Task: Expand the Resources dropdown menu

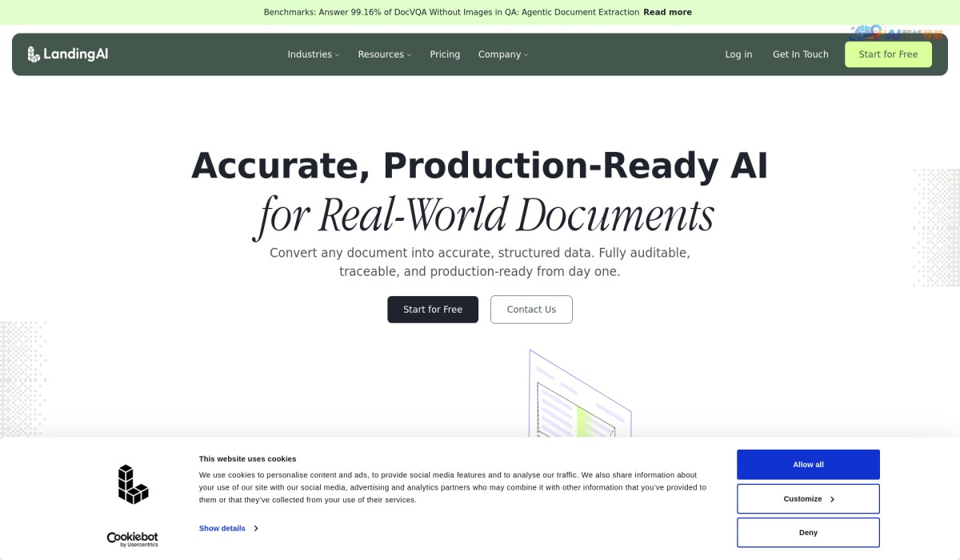Action: pos(384,54)
